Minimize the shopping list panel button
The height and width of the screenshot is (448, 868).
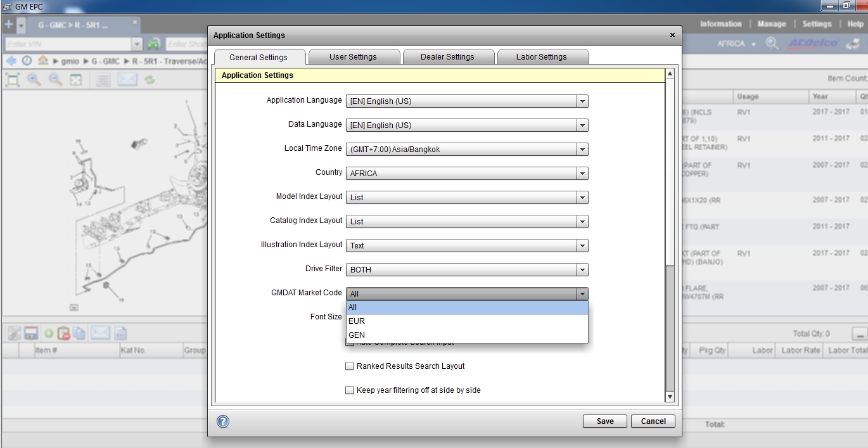pos(859,334)
